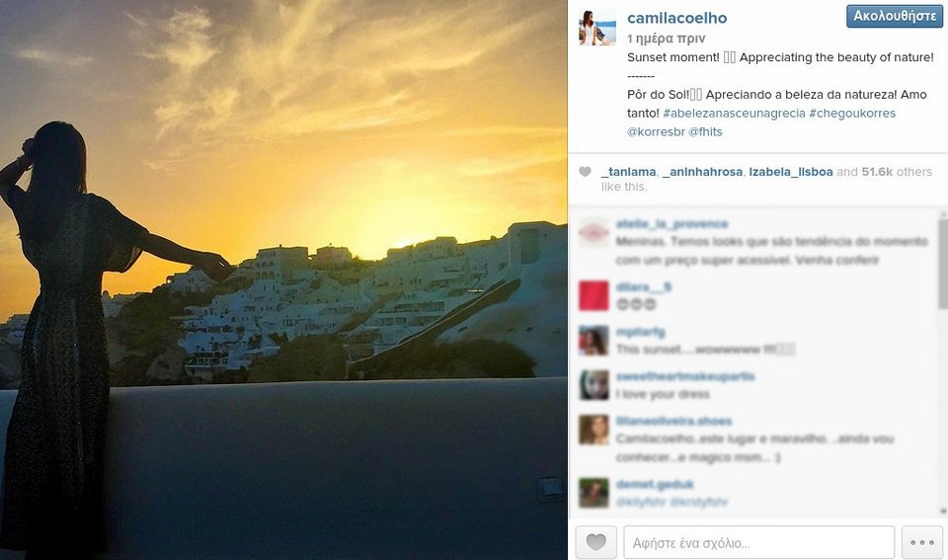Open the first commenter's avatar with lips logo
Viewport: 948px width, 560px height.
[x=593, y=233]
